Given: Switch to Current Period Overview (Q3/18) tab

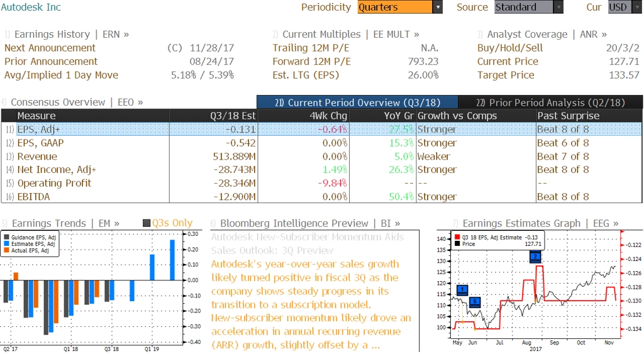Looking at the screenshot, I should pyautogui.click(x=357, y=102).
